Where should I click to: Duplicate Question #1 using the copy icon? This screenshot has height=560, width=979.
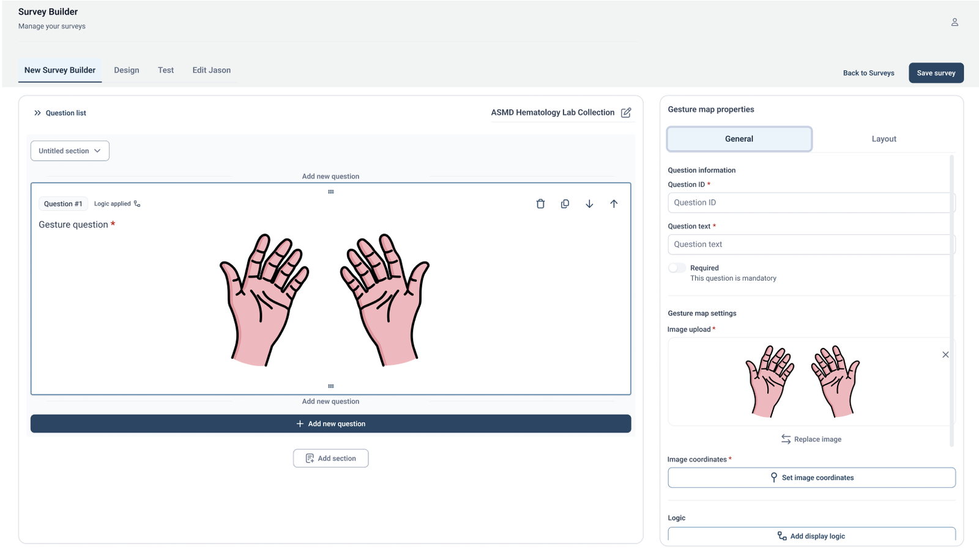565,204
